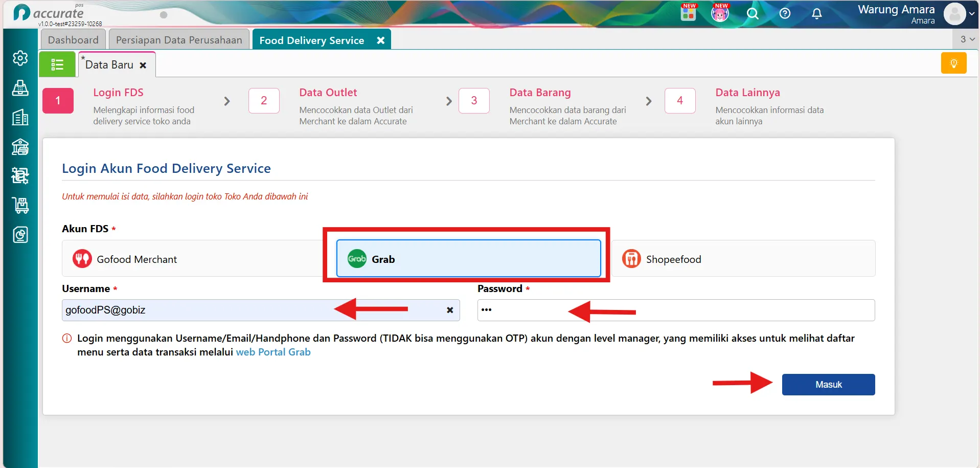Open the settings gear in sidebar
The image size is (980, 468).
20,58
